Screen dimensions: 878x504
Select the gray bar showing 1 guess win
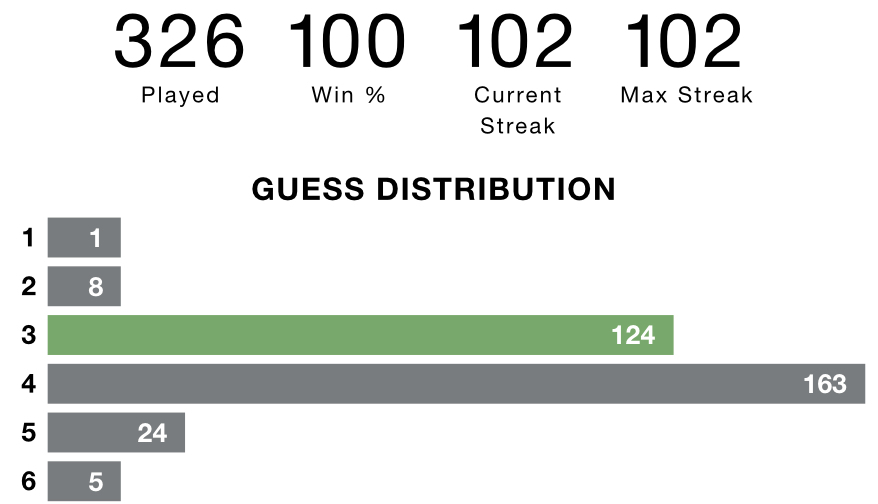tap(84, 237)
